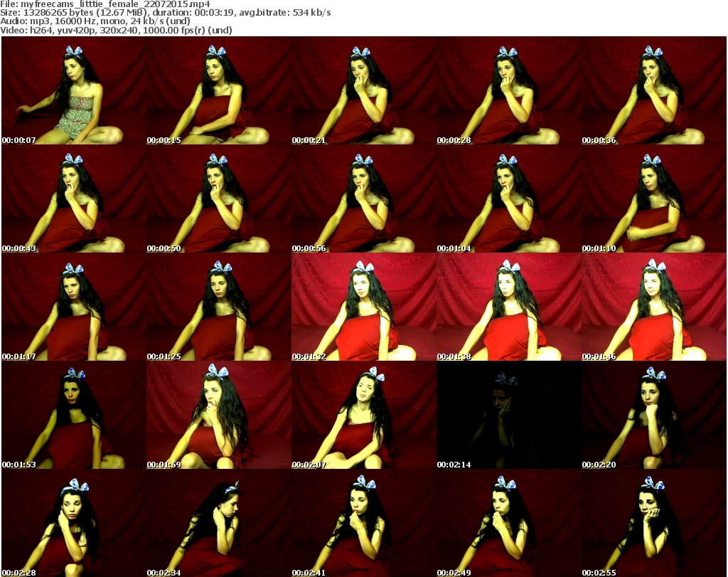Select the thumbnail stamped 00:00:36

click(654, 90)
